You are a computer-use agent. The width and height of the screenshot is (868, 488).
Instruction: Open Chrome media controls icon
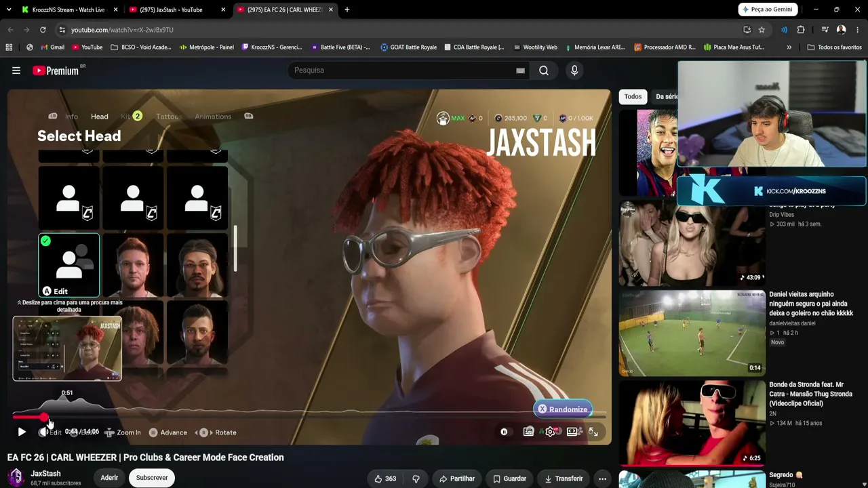[825, 30]
